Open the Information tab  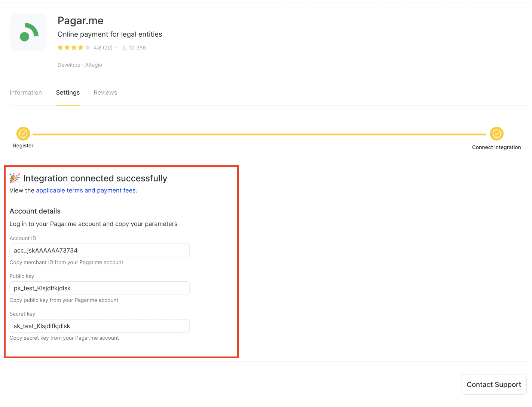click(26, 92)
